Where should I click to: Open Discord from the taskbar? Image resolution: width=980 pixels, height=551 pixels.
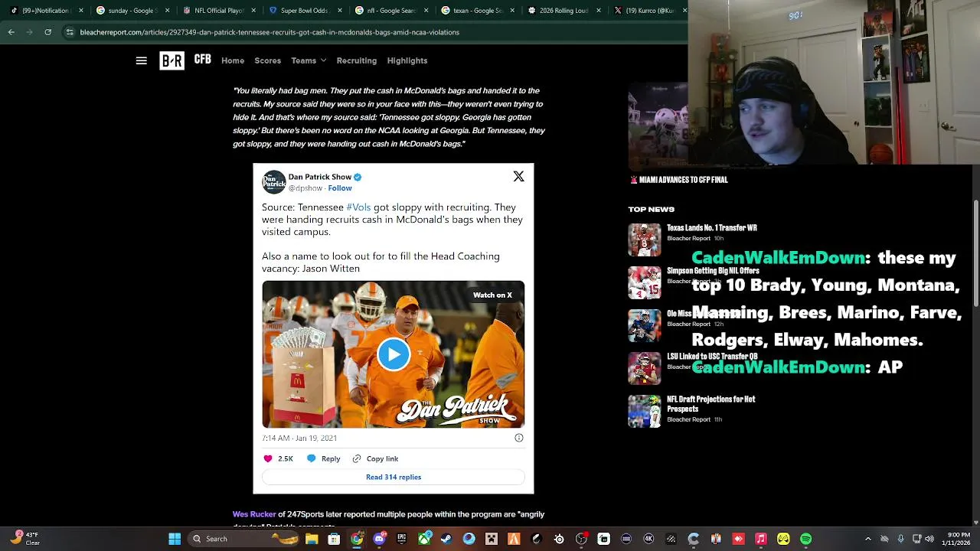tap(379, 539)
